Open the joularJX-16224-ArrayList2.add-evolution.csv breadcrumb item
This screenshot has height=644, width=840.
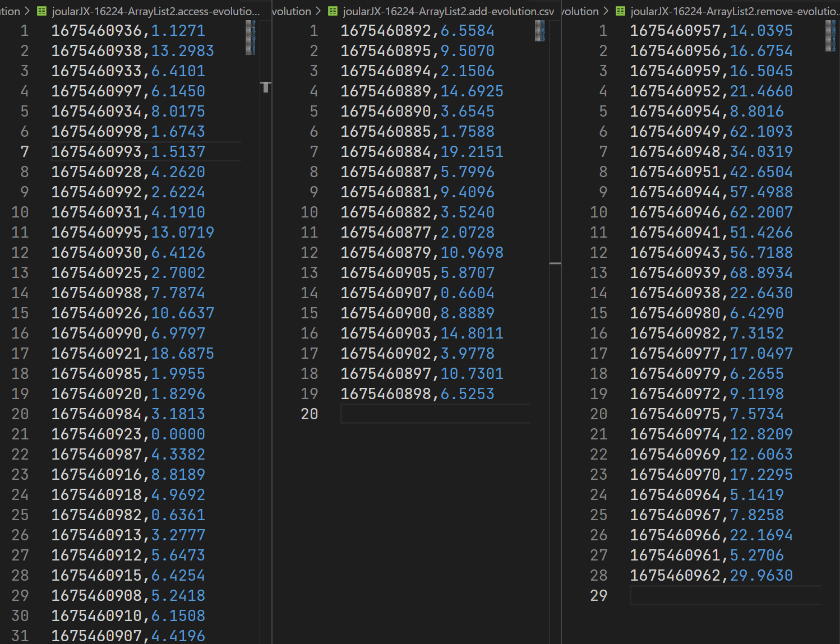click(x=449, y=11)
